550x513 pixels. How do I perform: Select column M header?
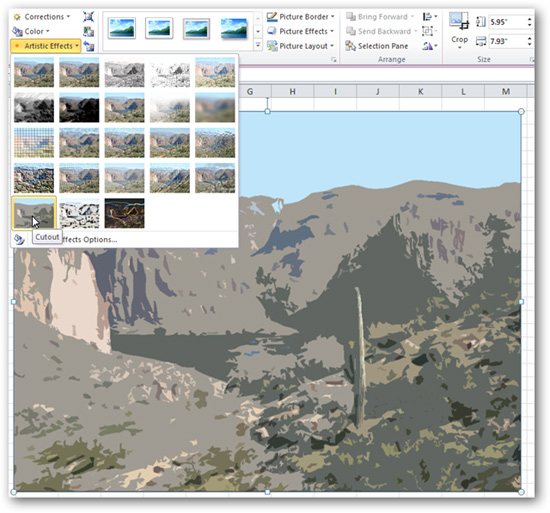point(505,92)
